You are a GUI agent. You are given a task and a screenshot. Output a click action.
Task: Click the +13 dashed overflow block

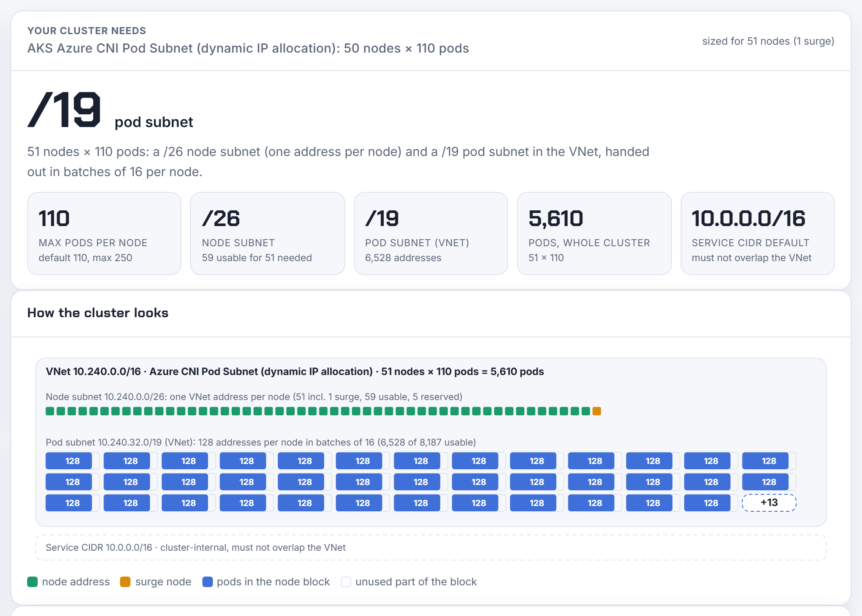(769, 503)
